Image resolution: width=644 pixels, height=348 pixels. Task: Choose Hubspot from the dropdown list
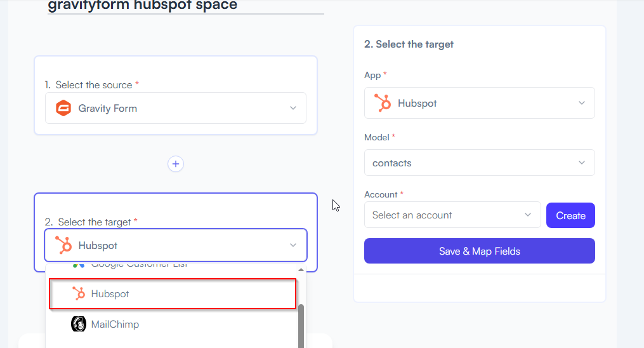click(x=173, y=294)
